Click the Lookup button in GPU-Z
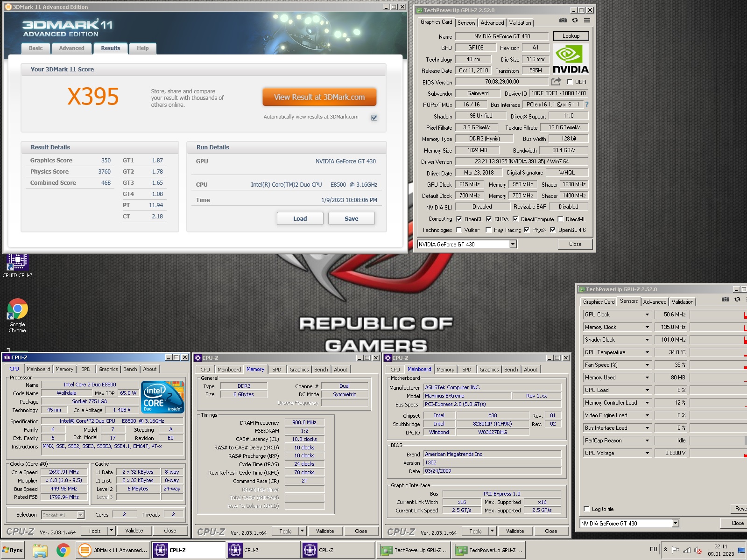 tap(571, 36)
